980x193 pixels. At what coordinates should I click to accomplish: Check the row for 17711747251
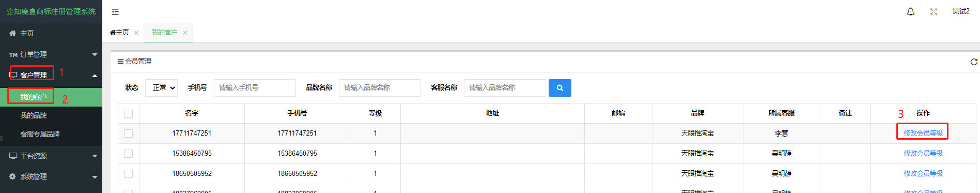click(129, 133)
